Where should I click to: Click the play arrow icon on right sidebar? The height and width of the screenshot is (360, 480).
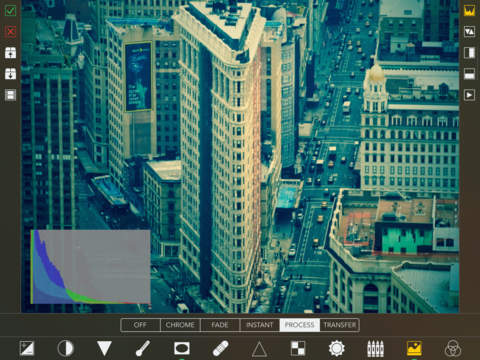(469, 95)
